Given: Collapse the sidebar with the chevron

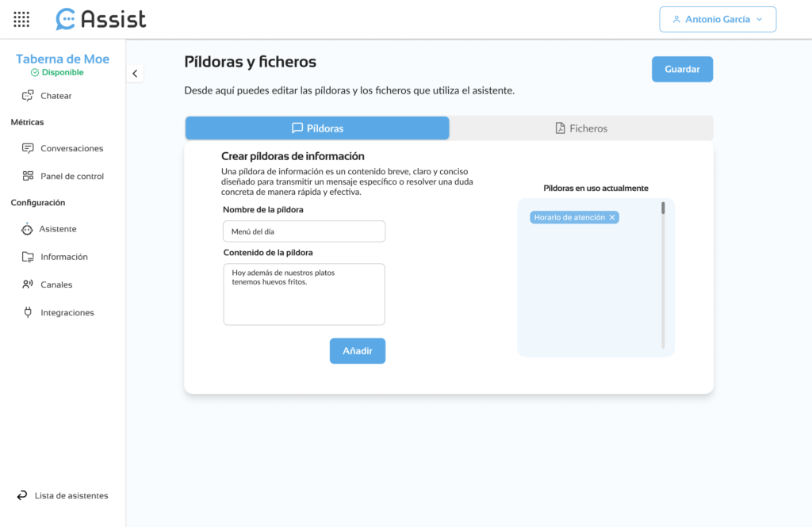Looking at the screenshot, I should pos(135,74).
